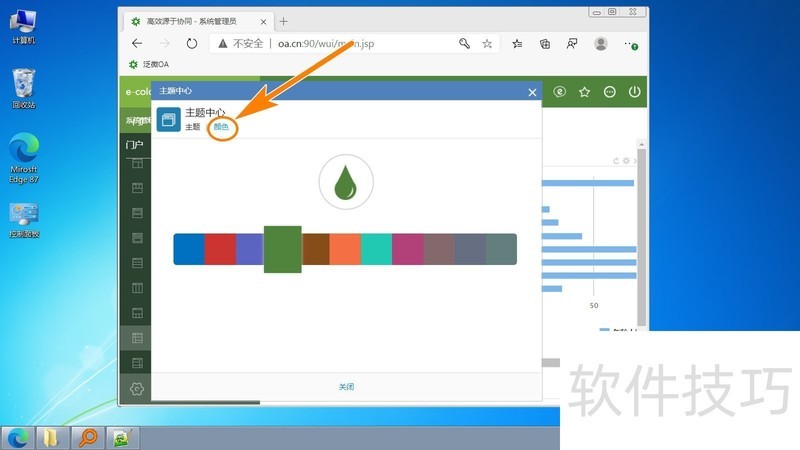Image resolution: width=800 pixels, height=450 pixels.
Task: Switch to the 主题 tab in theme center
Action: [x=193, y=127]
